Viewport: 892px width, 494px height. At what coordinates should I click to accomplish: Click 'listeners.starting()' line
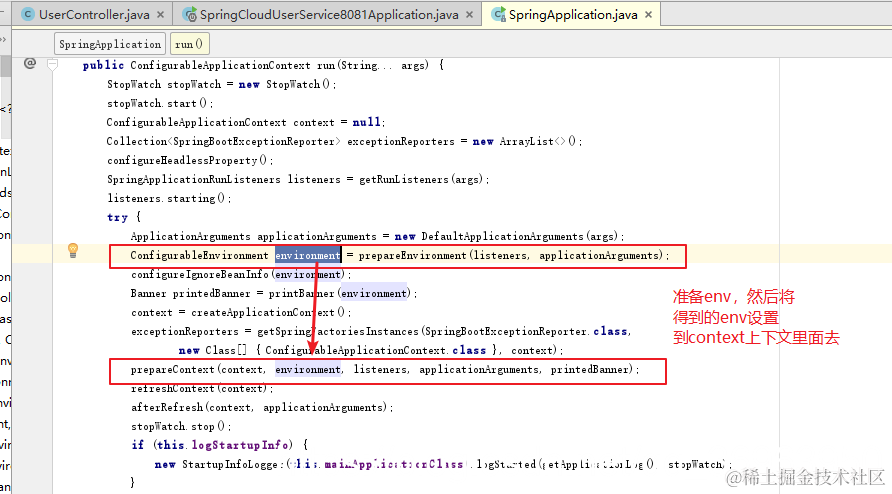point(169,199)
